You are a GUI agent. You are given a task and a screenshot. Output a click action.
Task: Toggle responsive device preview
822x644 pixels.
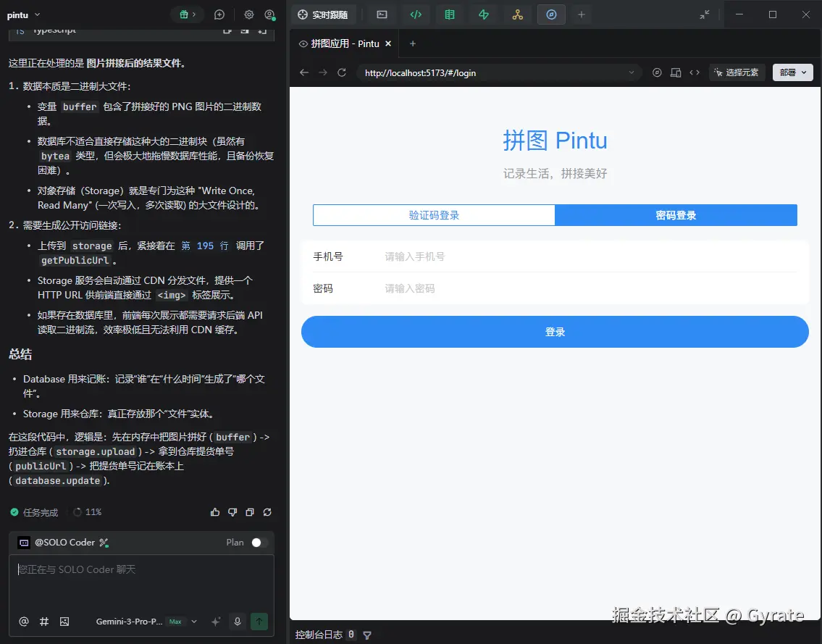tap(676, 73)
